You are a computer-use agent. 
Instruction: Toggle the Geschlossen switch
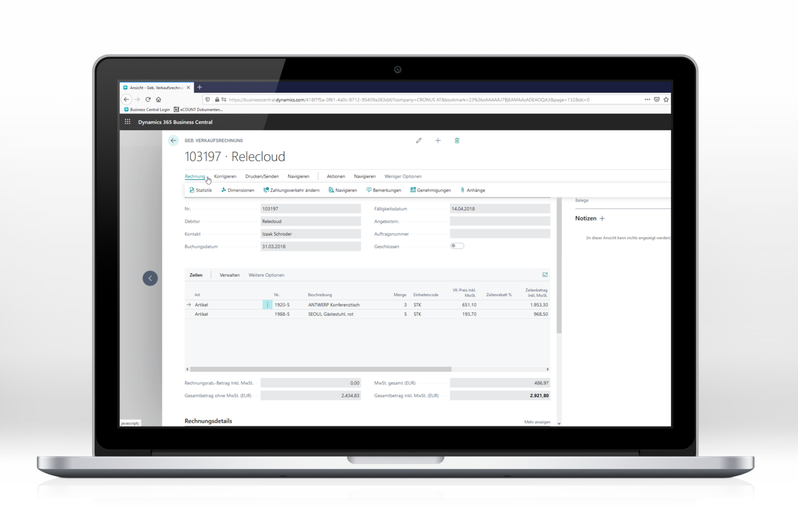click(x=457, y=246)
